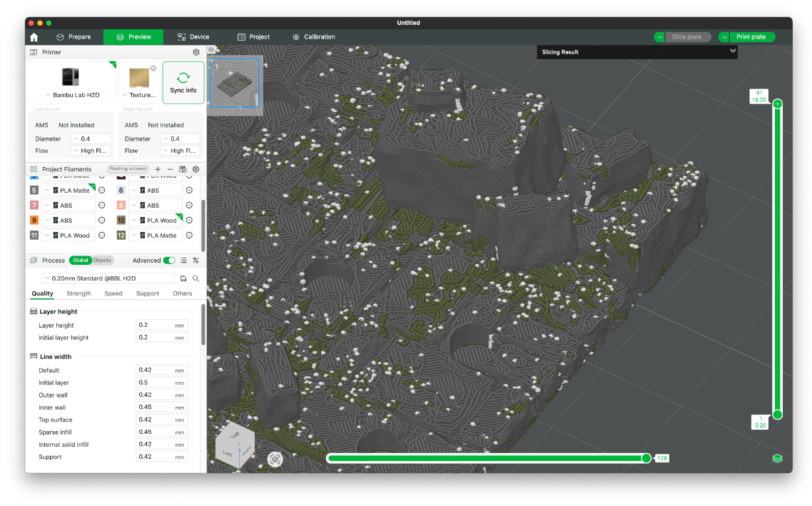The image size is (812, 506).
Task: Add a new filament with plus icon
Action: [158, 169]
